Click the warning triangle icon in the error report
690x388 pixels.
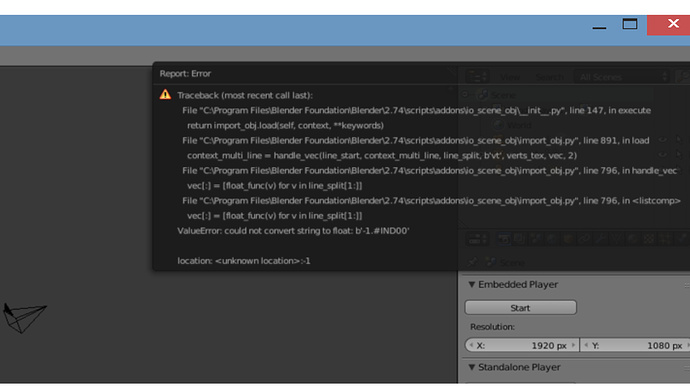click(x=165, y=95)
